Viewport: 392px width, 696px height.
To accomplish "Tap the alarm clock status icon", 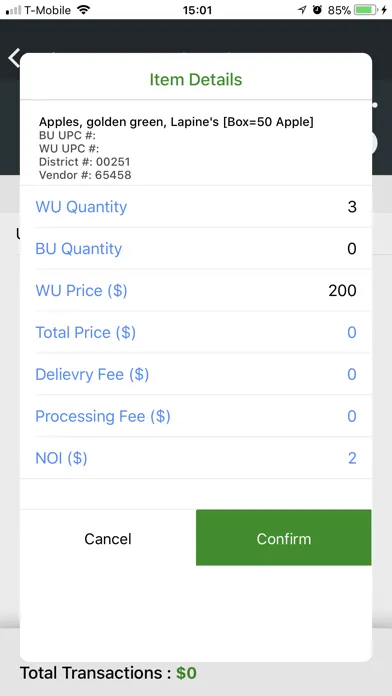I will [317, 10].
